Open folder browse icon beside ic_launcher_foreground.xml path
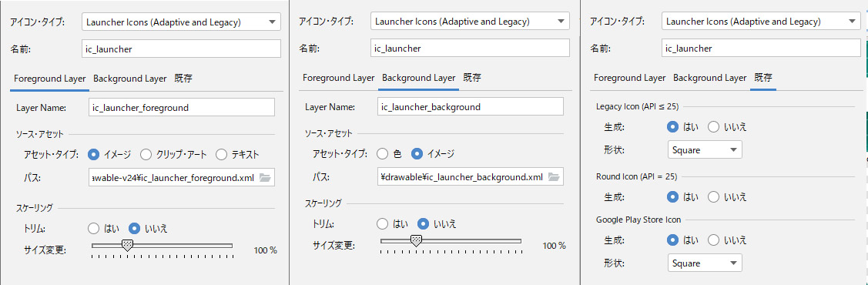This screenshot has width=868, height=285. (265, 177)
